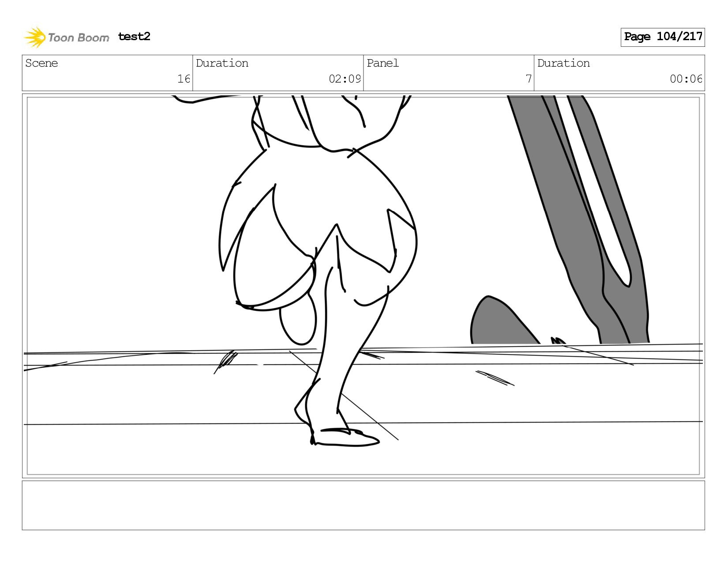Select the project title 'test2'
Screen dimensions: 728x563
tap(134, 37)
